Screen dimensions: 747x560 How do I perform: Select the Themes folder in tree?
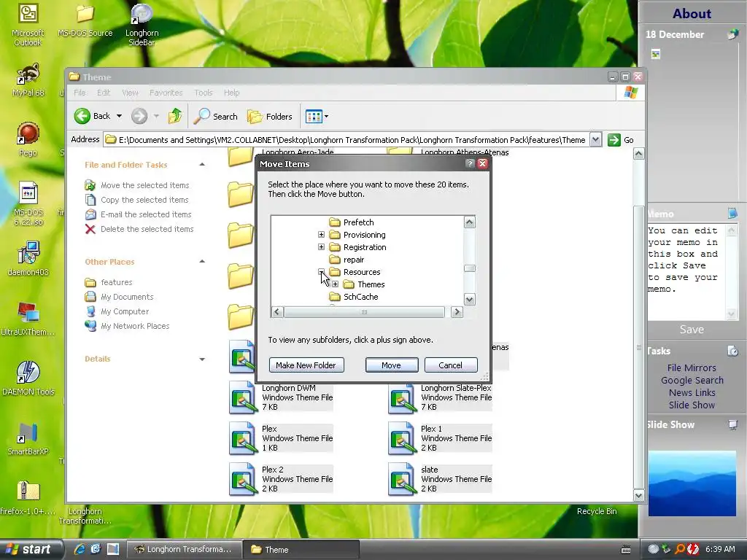(x=371, y=284)
